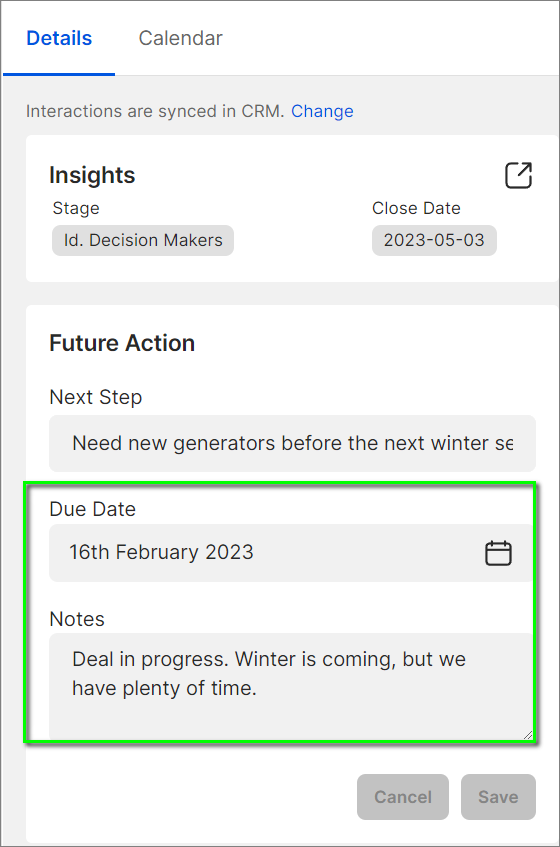
Task: Click the Cancel button
Action: coord(403,797)
